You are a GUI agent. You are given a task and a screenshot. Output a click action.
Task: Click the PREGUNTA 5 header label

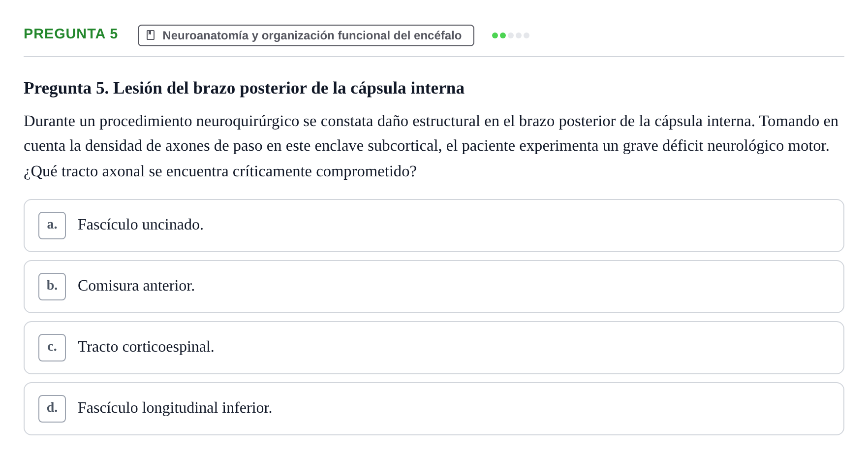point(71,33)
